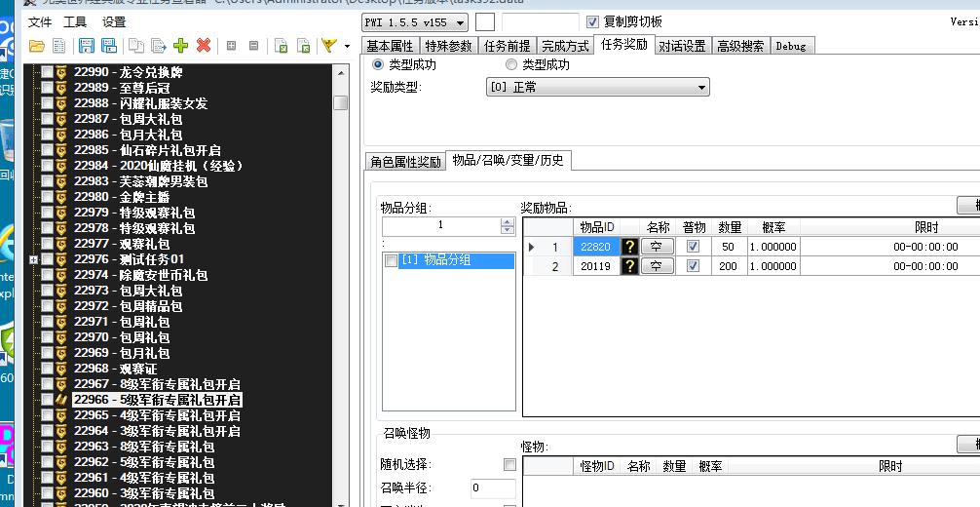The width and height of the screenshot is (980, 507).
Task: Check the box for task 22966
Action: click(47, 400)
